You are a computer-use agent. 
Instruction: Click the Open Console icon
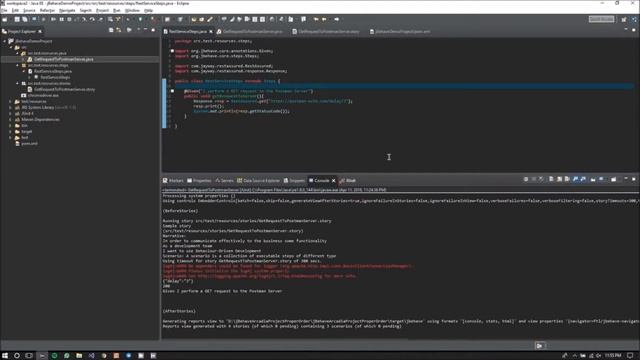pyautogui.click(x=613, y=179)
